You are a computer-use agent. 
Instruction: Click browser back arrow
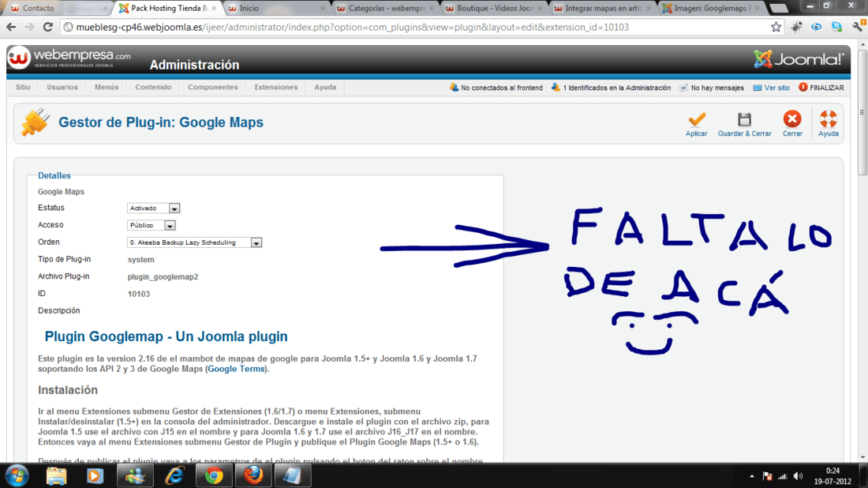pos(12,27)
